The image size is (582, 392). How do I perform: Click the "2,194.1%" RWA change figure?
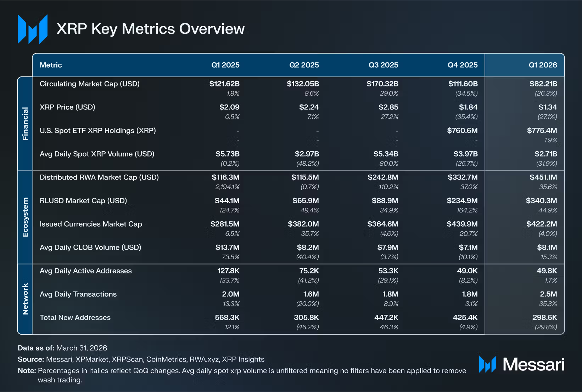pos(228,187)
